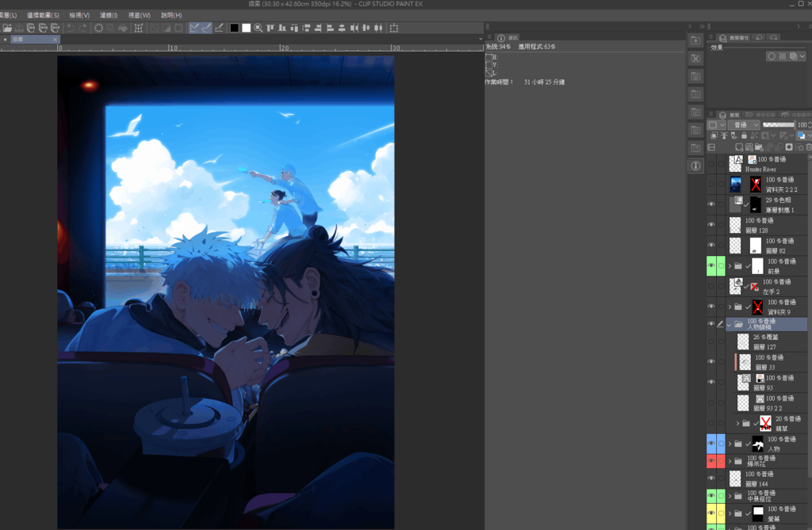Open the 選擇範圍(S) menu
The width and height of the screenshot is (812, 530).
43,15
